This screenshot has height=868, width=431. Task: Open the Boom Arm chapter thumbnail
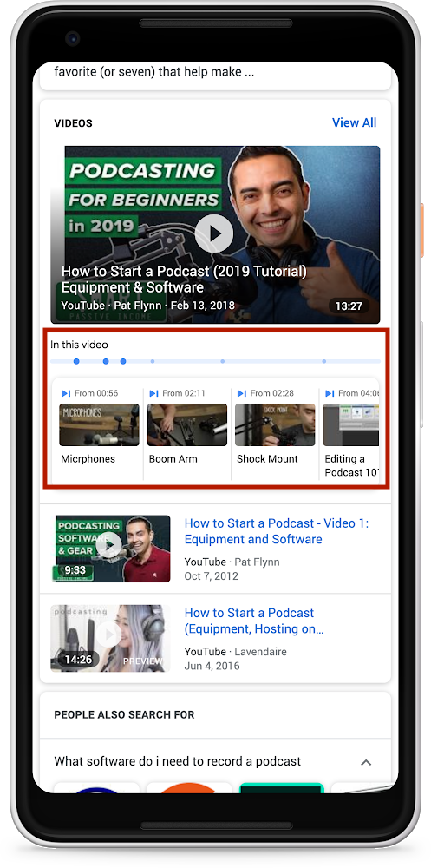[187, 424]
